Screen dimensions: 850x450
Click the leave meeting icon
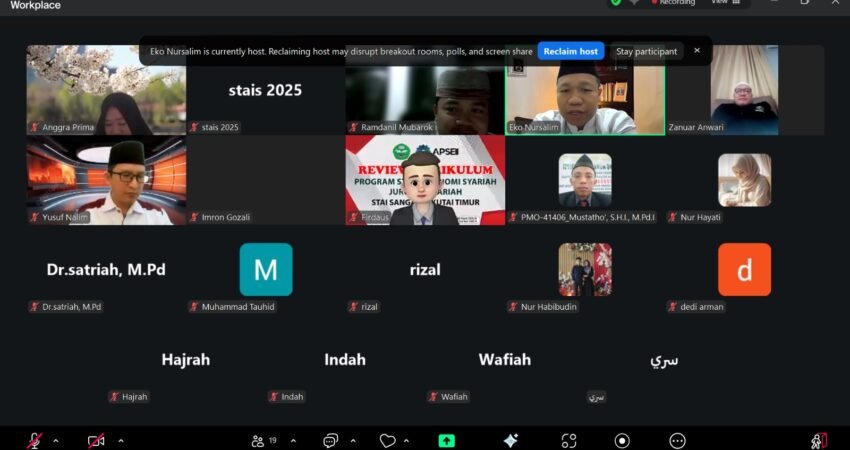[x=819, y=440]
